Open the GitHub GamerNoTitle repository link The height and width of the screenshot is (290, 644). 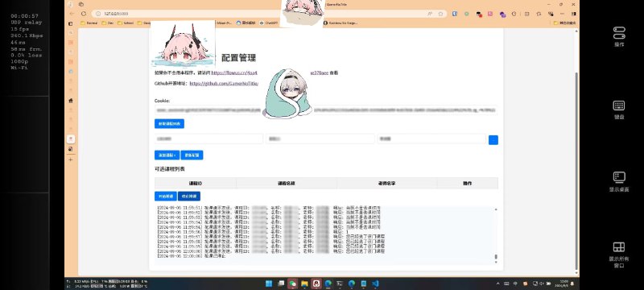point(224,84)
